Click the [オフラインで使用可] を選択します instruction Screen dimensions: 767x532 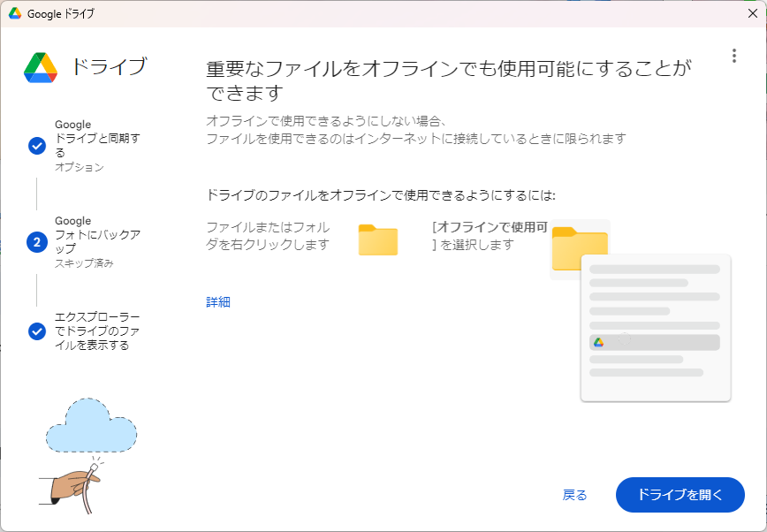point(490,236)
